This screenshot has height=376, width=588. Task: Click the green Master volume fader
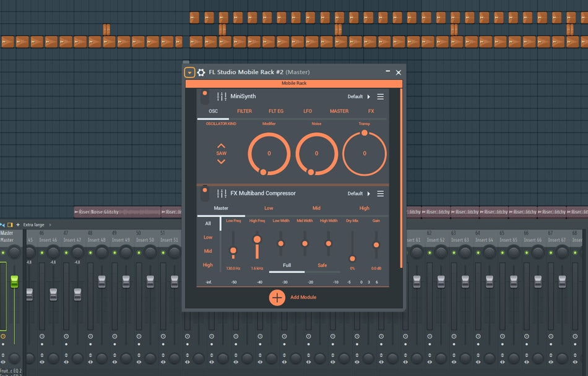coord(14,281)
